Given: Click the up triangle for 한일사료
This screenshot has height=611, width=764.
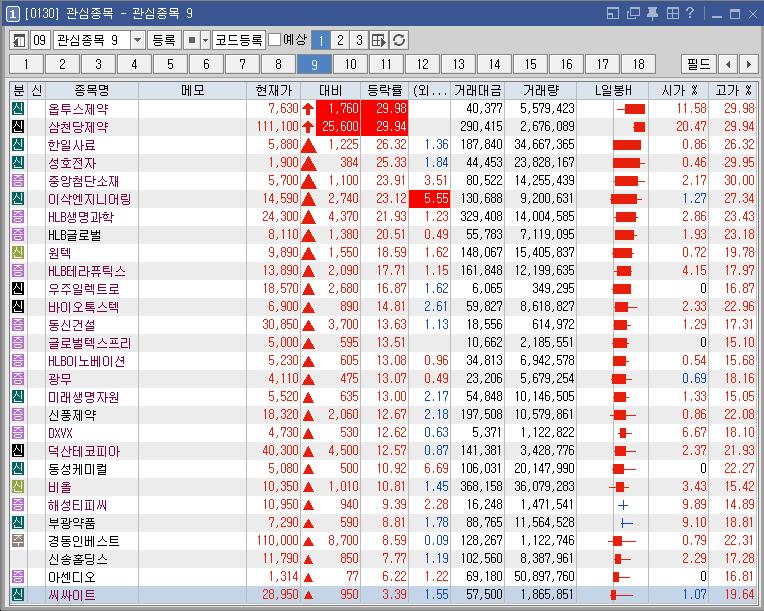Looking at the screenshot, I should [x=308, y=145].
